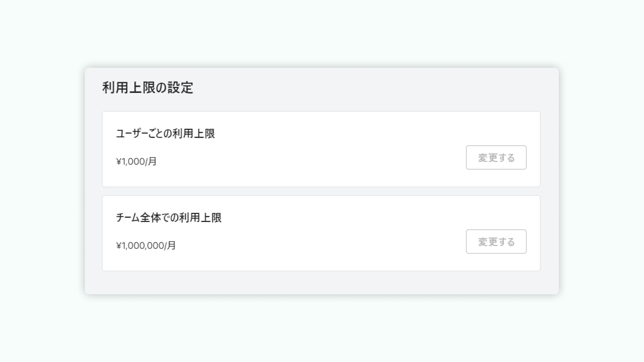644x362 pixels.
Task: Click the upper 変更する button border
Action: coord(496,146)
